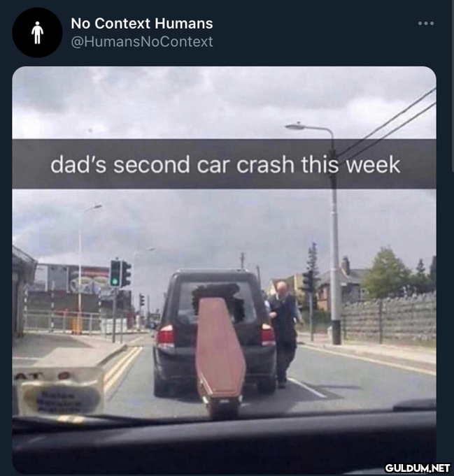
Task: Click the GULDUM.NET watermark
Action: [x=417, y=468]
